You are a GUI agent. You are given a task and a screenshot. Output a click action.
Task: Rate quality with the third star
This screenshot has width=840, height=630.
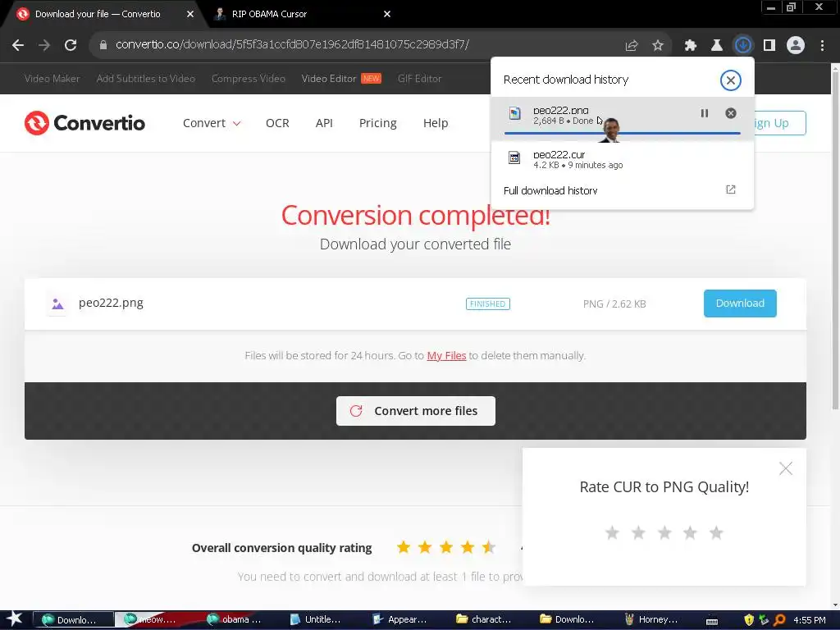664,532
